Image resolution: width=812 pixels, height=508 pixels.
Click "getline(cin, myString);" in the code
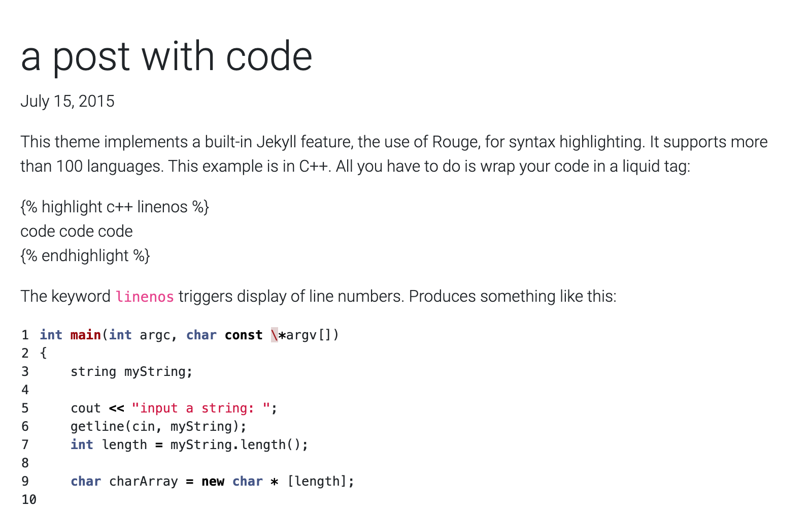click(x=158, y=427)
